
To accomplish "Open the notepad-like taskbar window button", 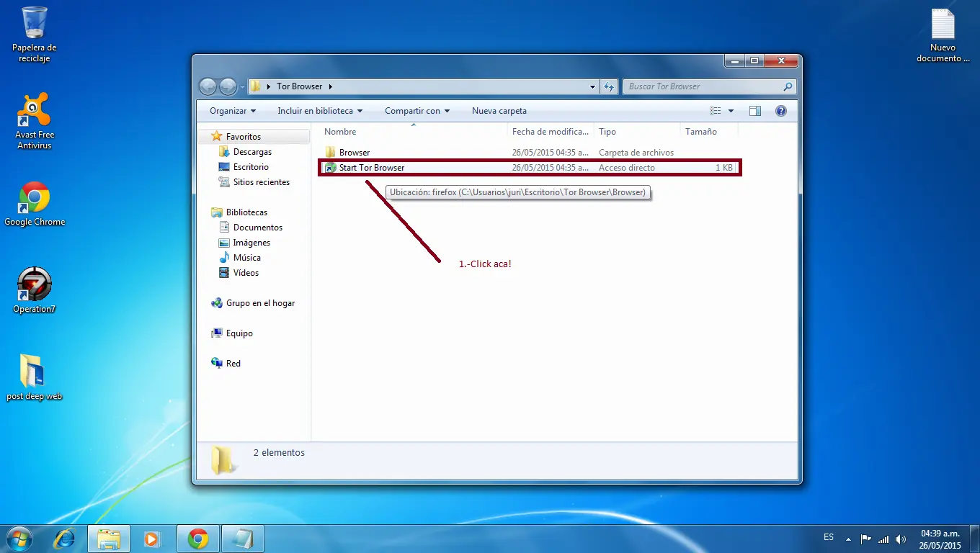I will (243, 539).
